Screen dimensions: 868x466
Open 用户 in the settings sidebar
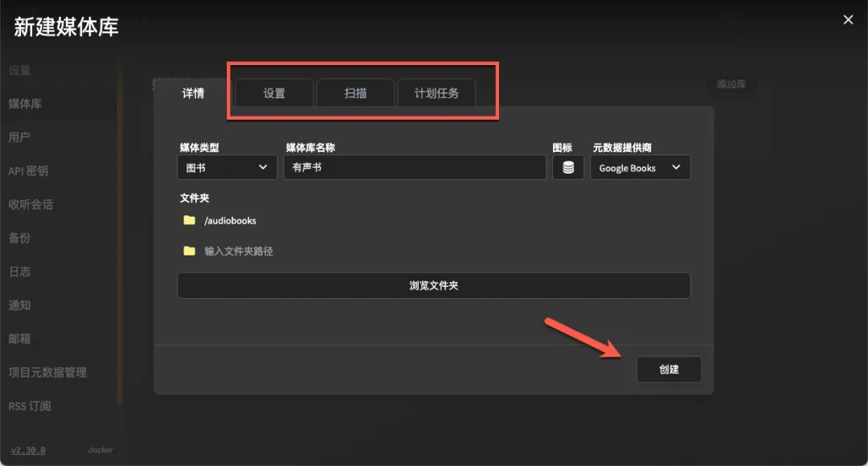point(19,137)
